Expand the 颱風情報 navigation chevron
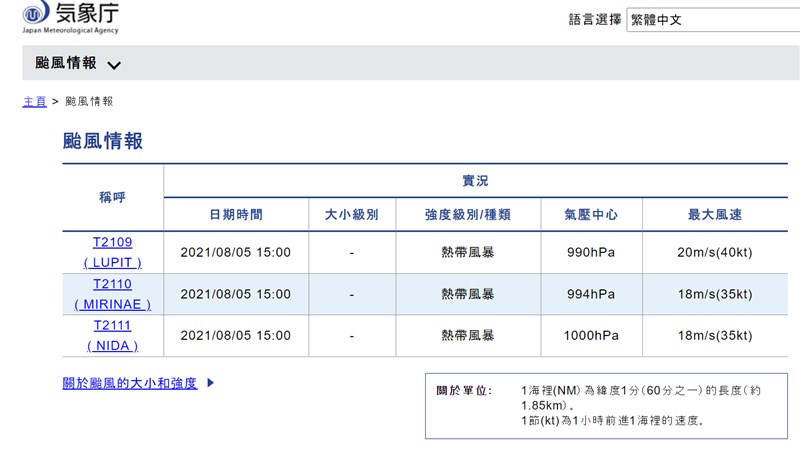 coord(114,65)
